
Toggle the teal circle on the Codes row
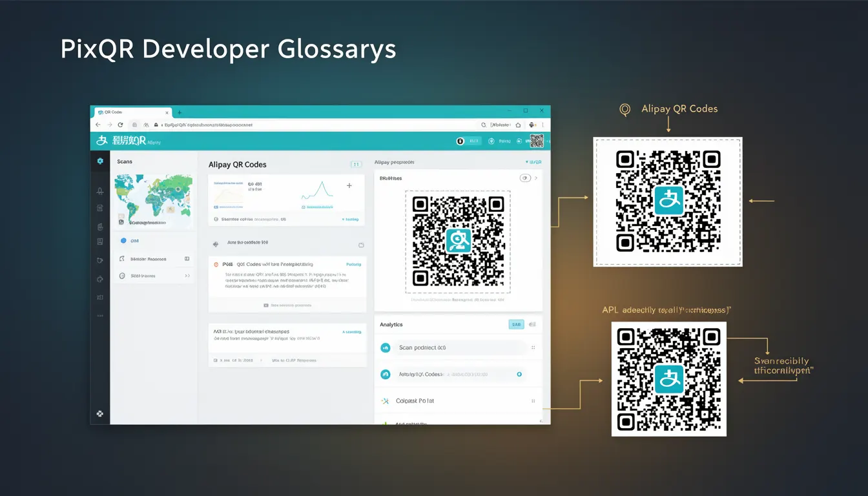coord(519,374)
